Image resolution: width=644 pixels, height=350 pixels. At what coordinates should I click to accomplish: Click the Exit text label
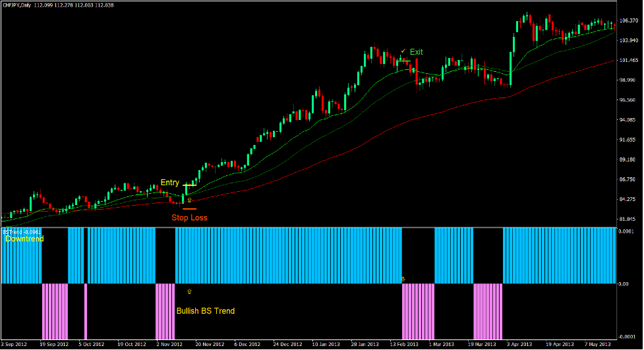point(417,52)
